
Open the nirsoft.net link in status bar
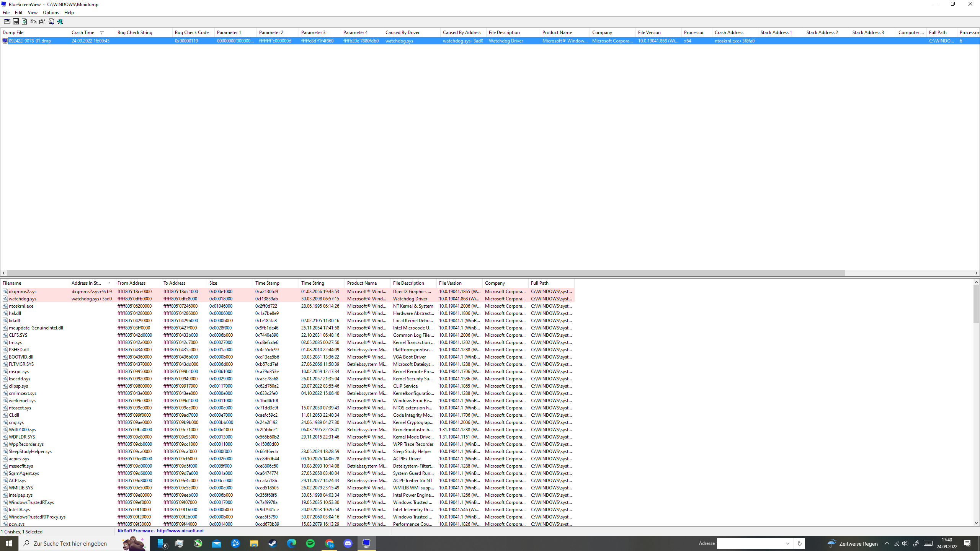180,531
